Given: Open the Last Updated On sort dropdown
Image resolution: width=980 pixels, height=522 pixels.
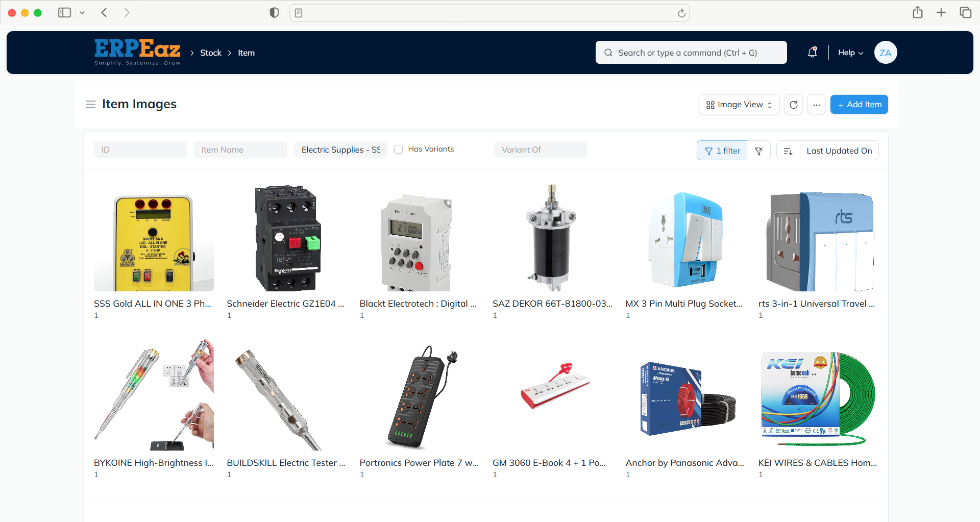Looking at the screenshot, I should point(839,151).
